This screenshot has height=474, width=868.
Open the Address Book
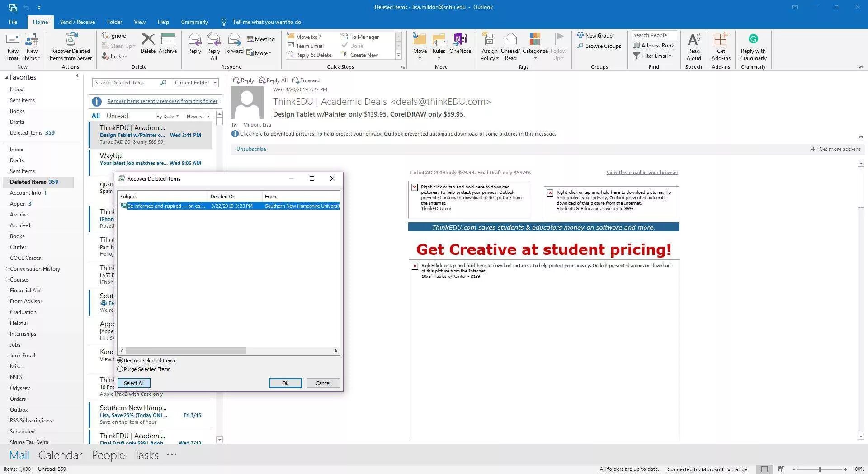click(x=654, y=45)
